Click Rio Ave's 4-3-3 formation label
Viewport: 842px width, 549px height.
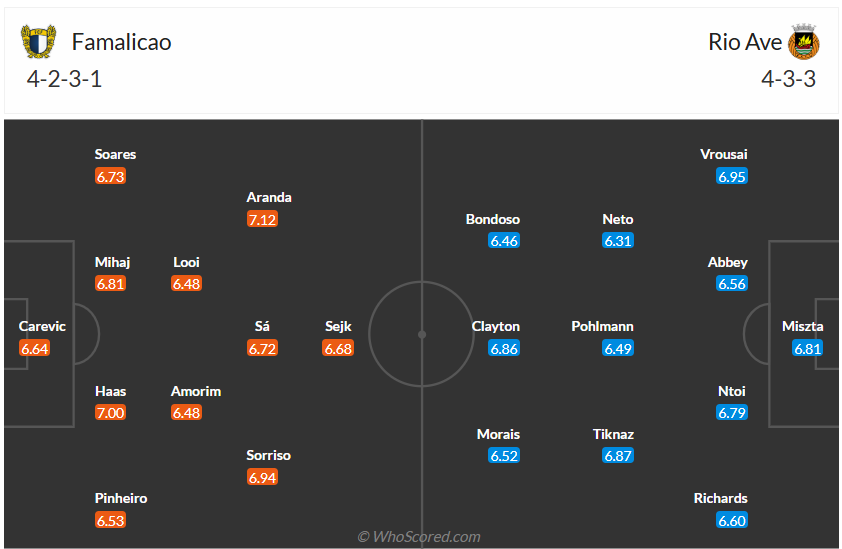coord(788,80)
